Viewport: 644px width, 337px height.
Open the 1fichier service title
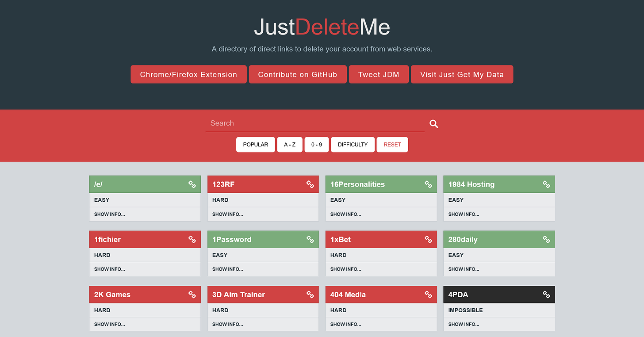click(107, 239)
